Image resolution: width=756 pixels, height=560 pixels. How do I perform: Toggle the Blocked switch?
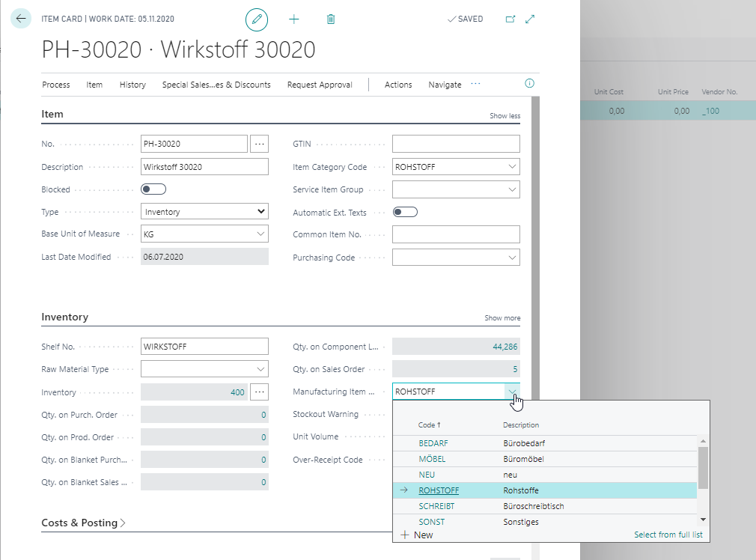[x=153, y=189]
